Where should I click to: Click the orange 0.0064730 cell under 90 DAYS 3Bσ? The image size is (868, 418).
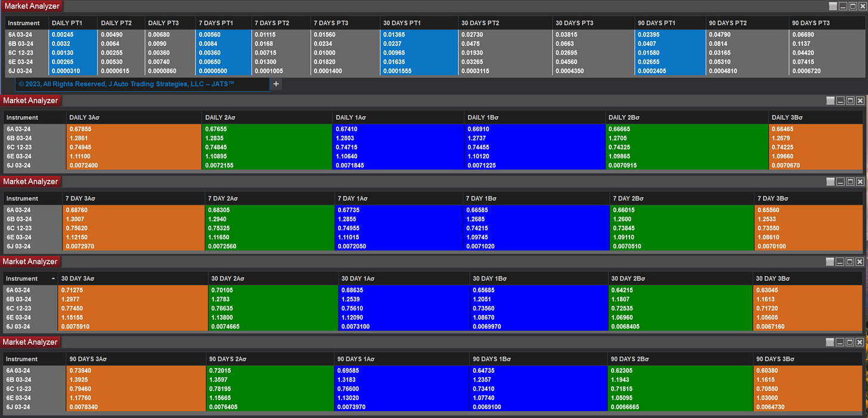(x=808, y=407)
